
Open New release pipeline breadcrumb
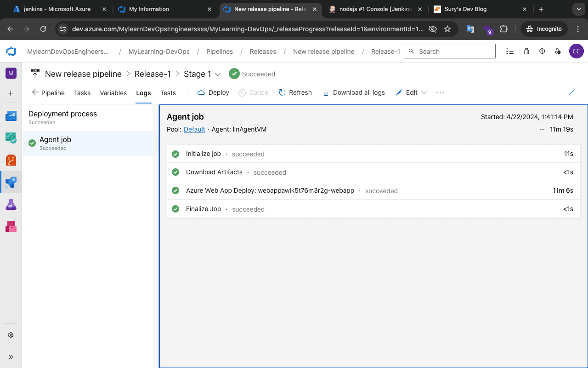(x=324, y=52)
